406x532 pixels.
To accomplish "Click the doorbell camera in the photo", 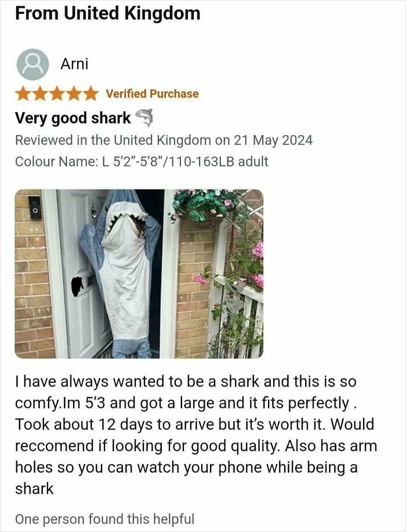I will tap(35, 207).
